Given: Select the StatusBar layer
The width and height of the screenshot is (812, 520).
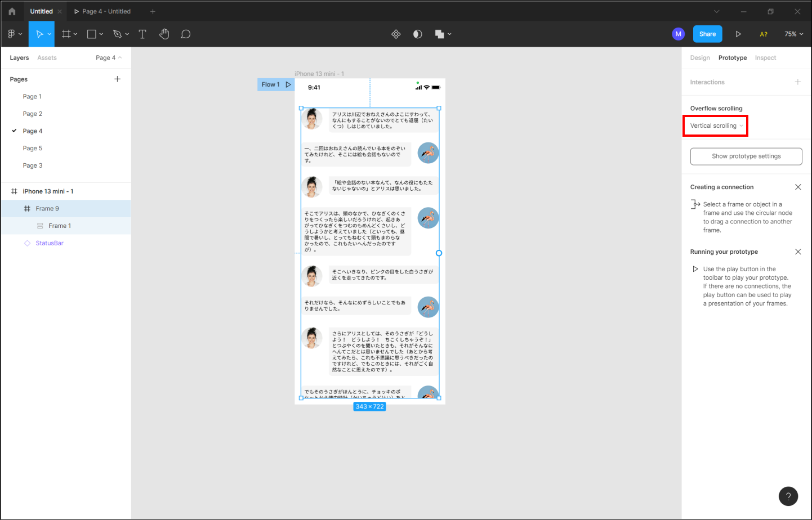Looking at the screenshot, I should (50, 243).
